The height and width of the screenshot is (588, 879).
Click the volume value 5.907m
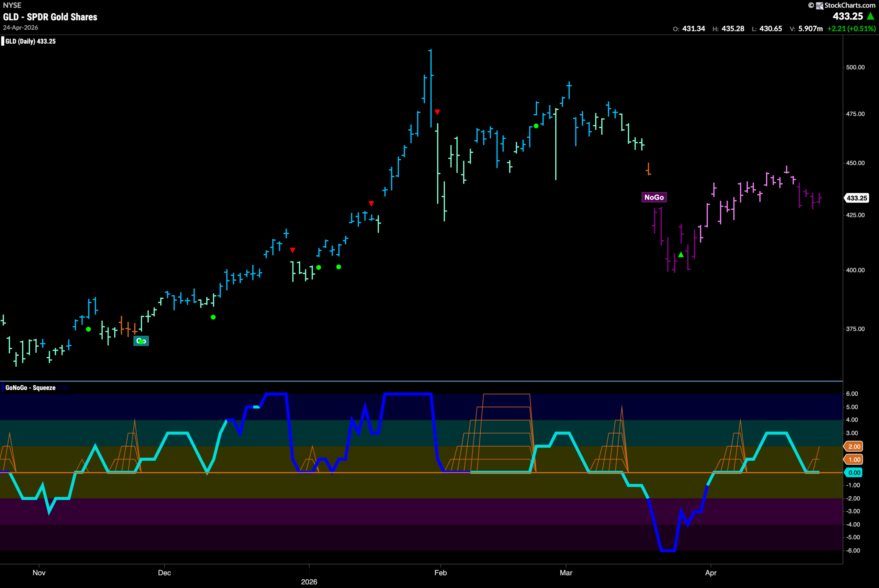[810, 28]
